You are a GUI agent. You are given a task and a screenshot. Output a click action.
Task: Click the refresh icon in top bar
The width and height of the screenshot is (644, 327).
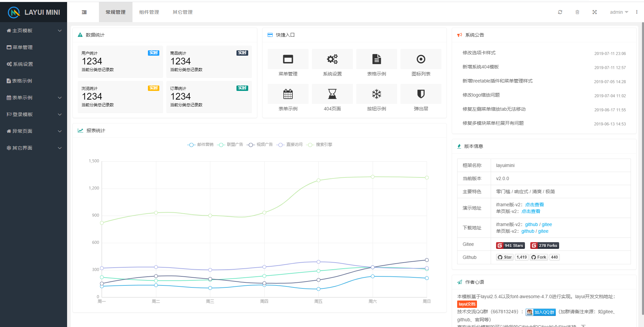pos(560,12)
